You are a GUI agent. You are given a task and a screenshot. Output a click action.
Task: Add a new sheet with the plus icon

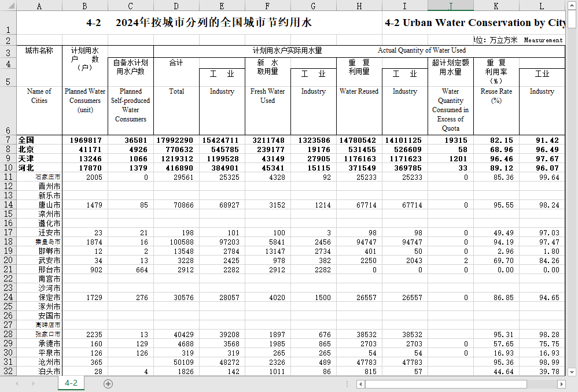(x=108, y=384)
